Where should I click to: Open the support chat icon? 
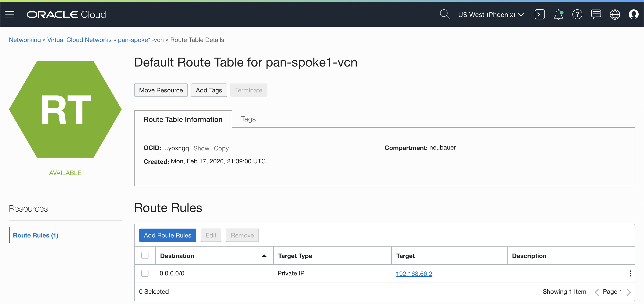pos(596,15)
